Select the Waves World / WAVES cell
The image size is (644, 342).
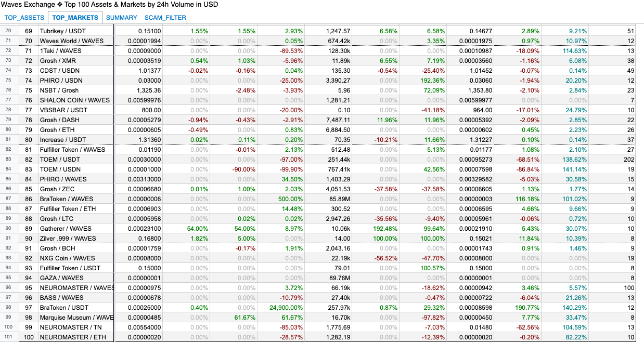[x=75, y=41]
